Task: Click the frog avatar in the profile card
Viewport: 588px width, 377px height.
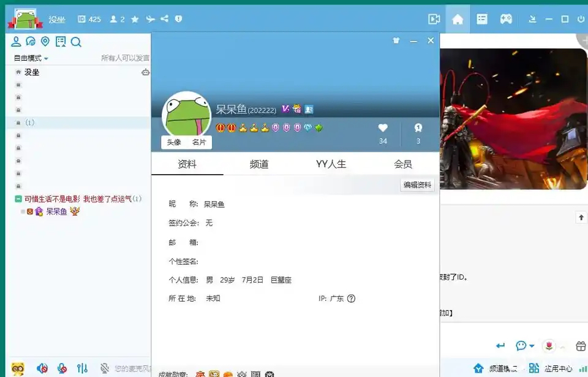Action: point(186,114)
